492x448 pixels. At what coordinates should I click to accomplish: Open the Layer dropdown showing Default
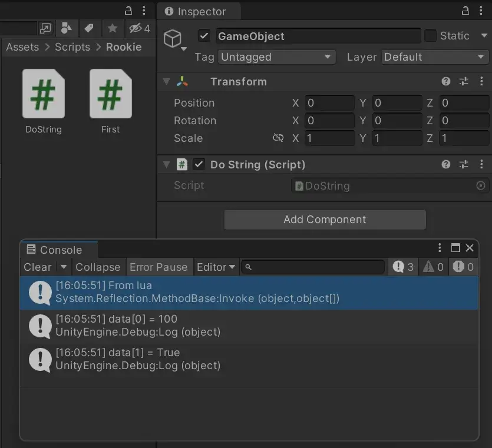[x=435, y=57]
